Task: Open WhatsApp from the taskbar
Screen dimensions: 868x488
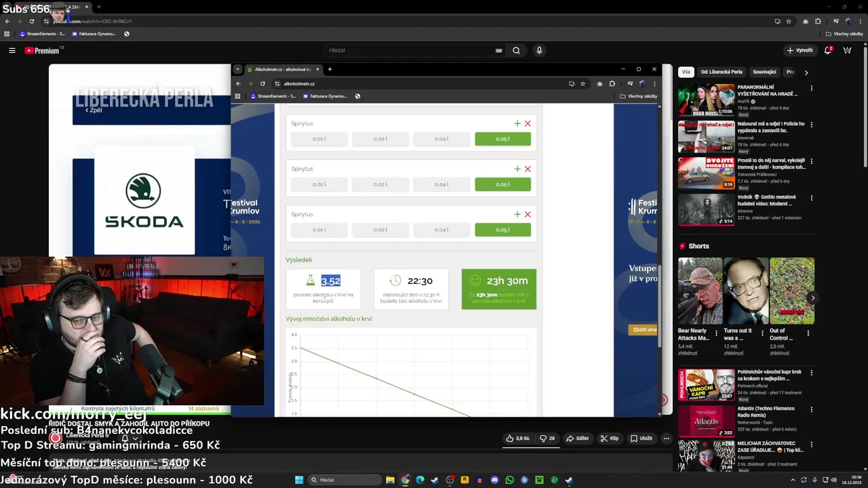Action: (x=509, y=480)
